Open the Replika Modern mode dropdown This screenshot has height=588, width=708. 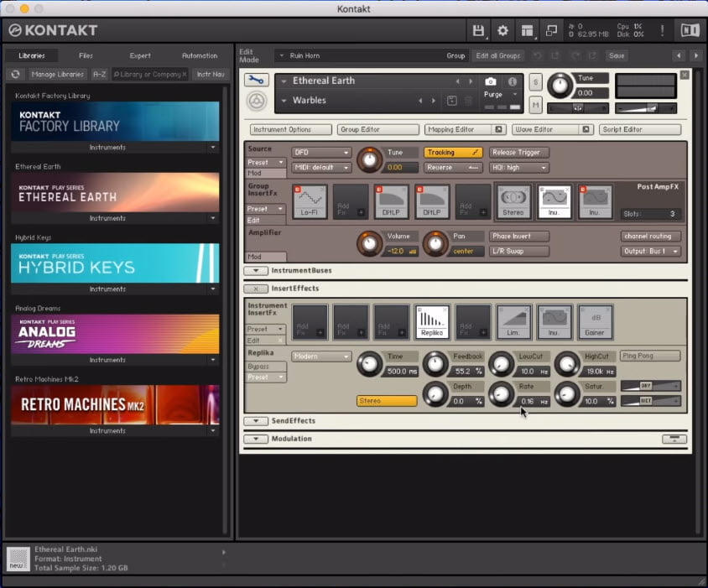coord(321,356)
